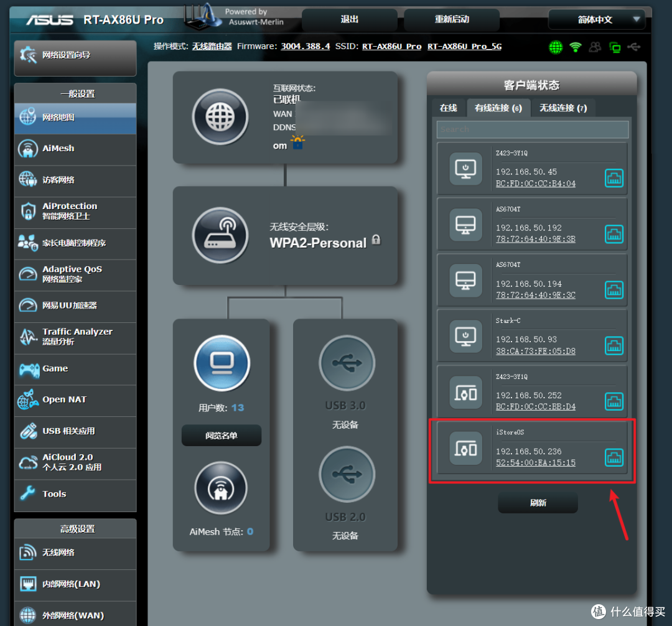The width and height of the screenshot is (672, 626).
Task: Click the guest network users status icon
Action: pyautogui.click(x=595, y=47)
